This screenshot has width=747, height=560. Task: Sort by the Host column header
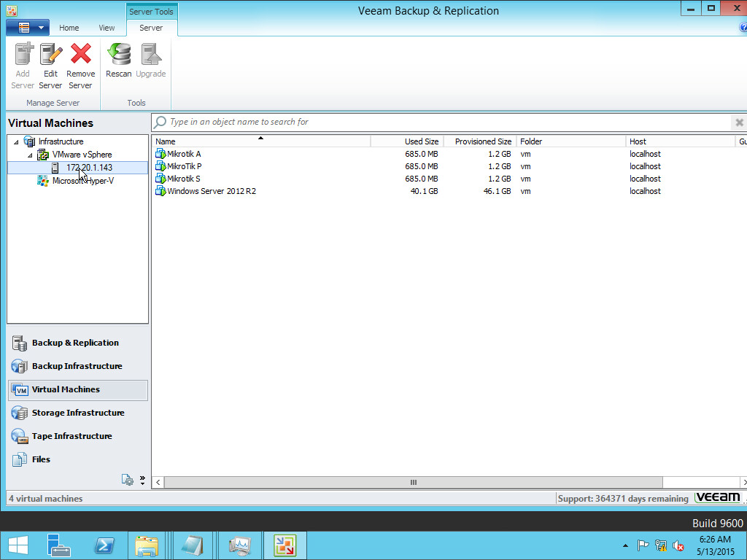click(681, 141)
